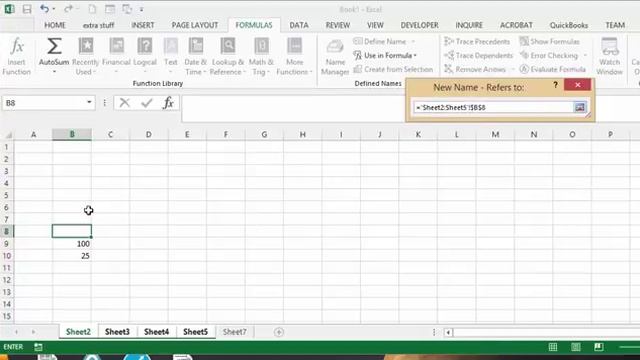
Task: Open PAGE LAYOUT ribbon tab
Action: click(195, 25)
